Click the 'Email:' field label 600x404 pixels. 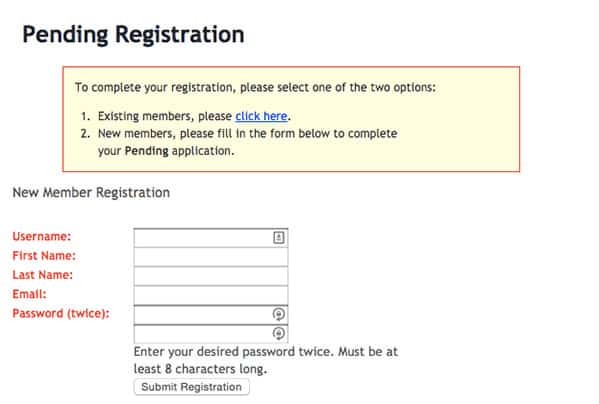coord(29,294)
